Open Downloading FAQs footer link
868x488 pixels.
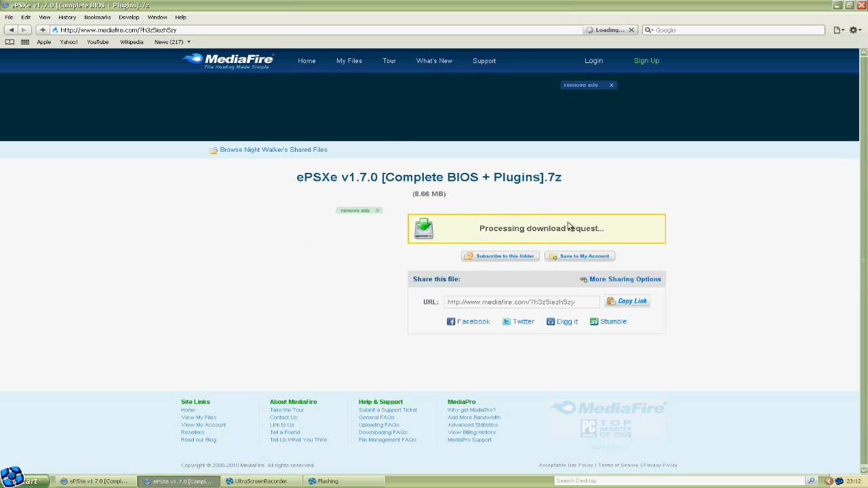[x=383, y=432]
